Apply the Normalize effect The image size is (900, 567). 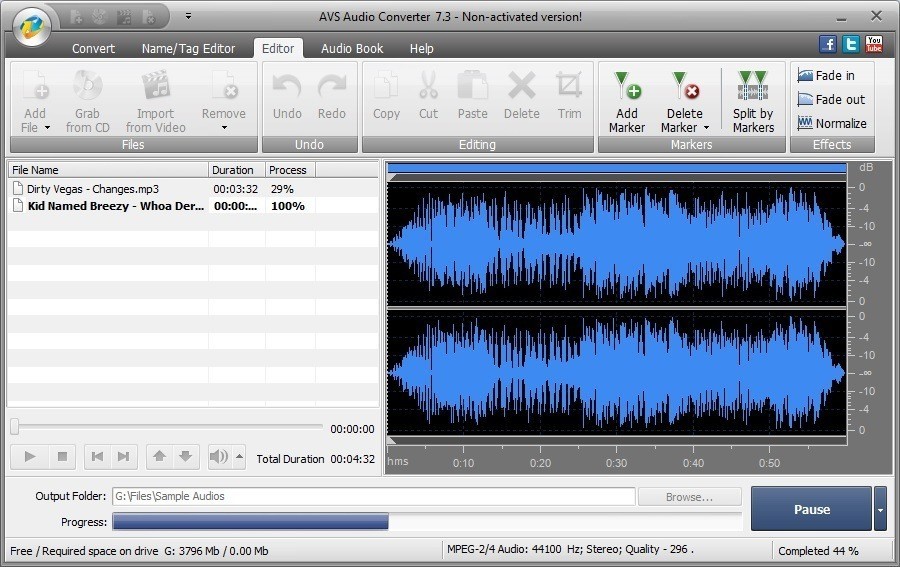coord(832,123)
